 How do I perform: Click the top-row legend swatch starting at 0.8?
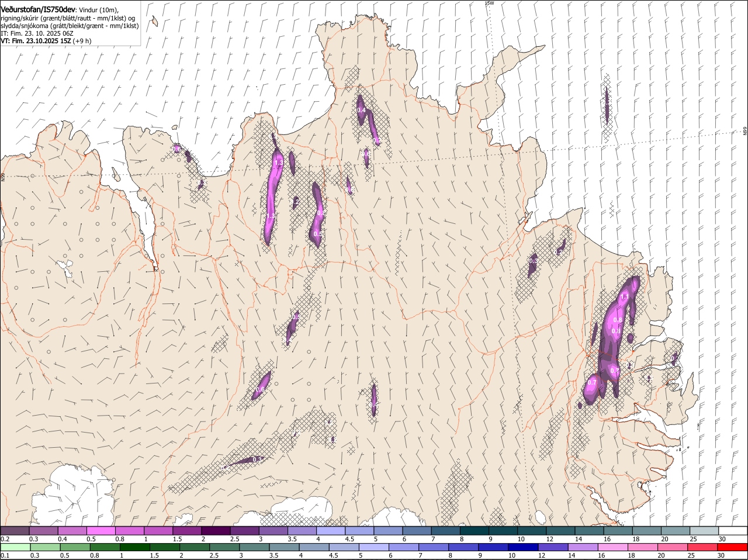pos(129,530)
